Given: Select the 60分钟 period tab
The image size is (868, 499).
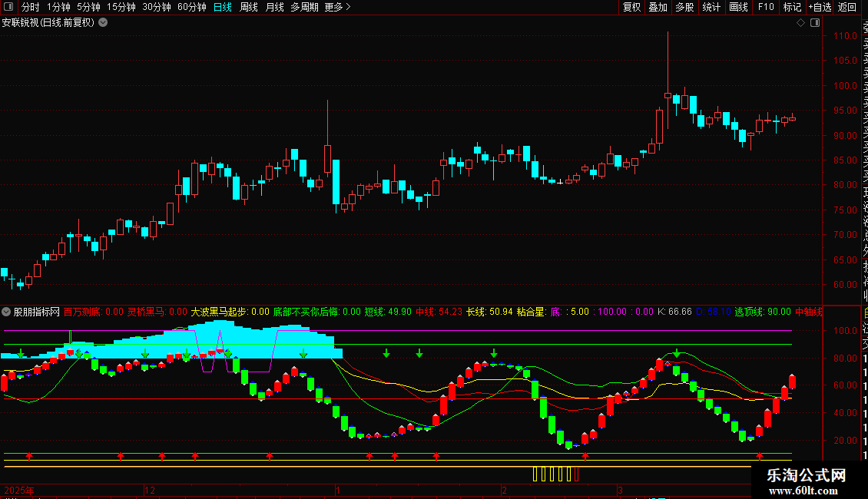Looking at the screenshot, I should 192,7.
